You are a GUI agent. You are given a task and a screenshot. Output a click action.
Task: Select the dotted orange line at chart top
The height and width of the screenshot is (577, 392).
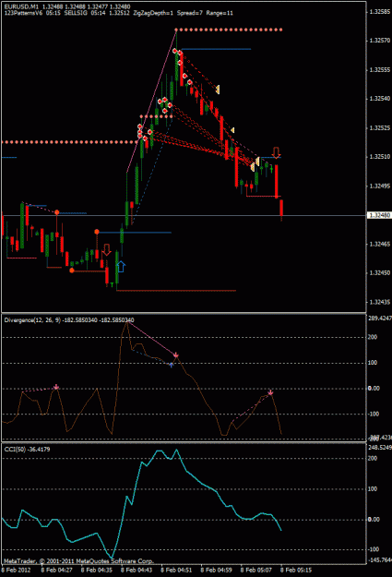point(229,30)
